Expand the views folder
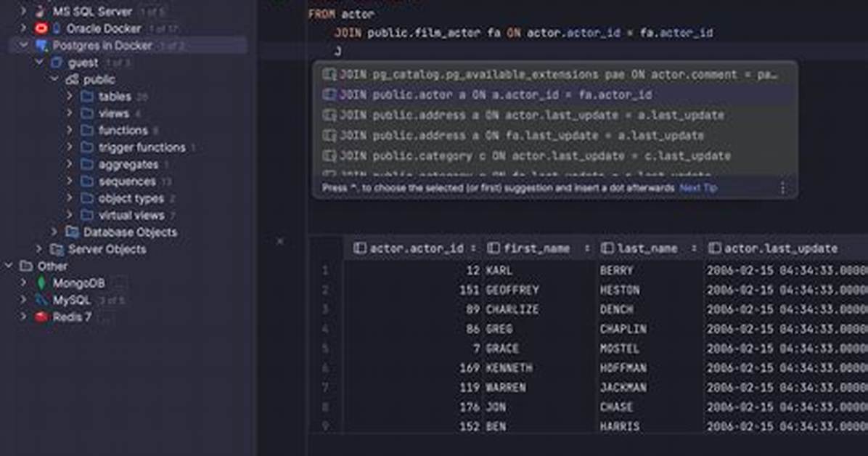The image size is (868, 456). click(x=69, y=113)
